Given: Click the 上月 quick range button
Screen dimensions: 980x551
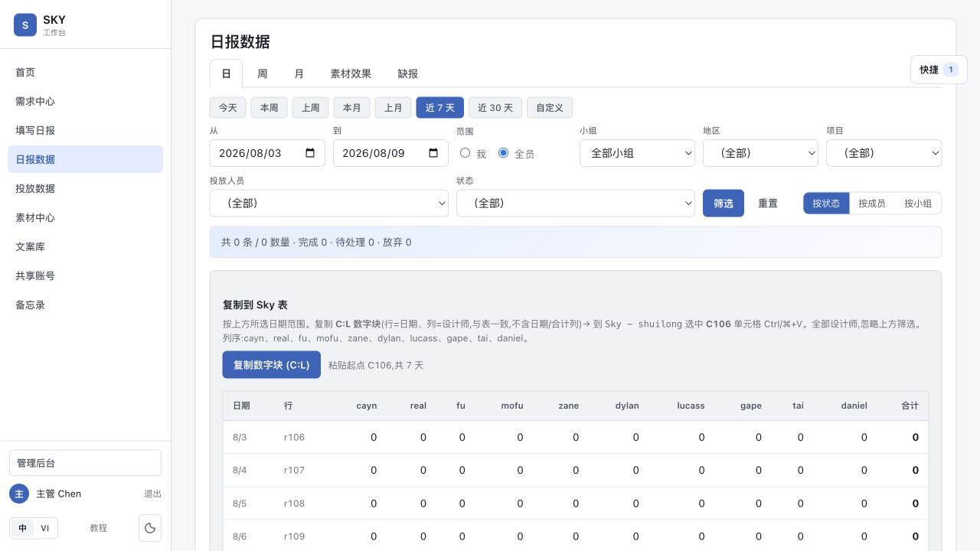Looking at the screenshot, I should click(394, 108).
